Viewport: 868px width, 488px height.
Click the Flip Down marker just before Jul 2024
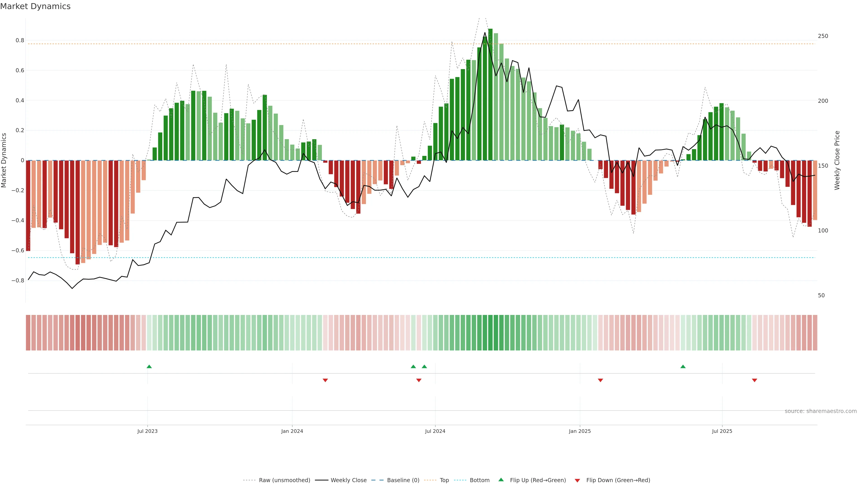coord(419,380)
